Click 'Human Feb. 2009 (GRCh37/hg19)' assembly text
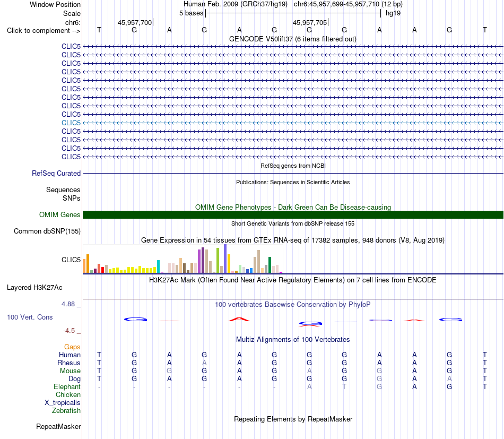 tap(236, 4)
